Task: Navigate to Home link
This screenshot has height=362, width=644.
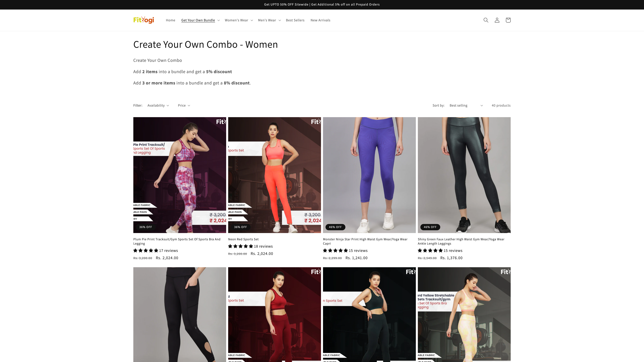Action: point(170,20)
